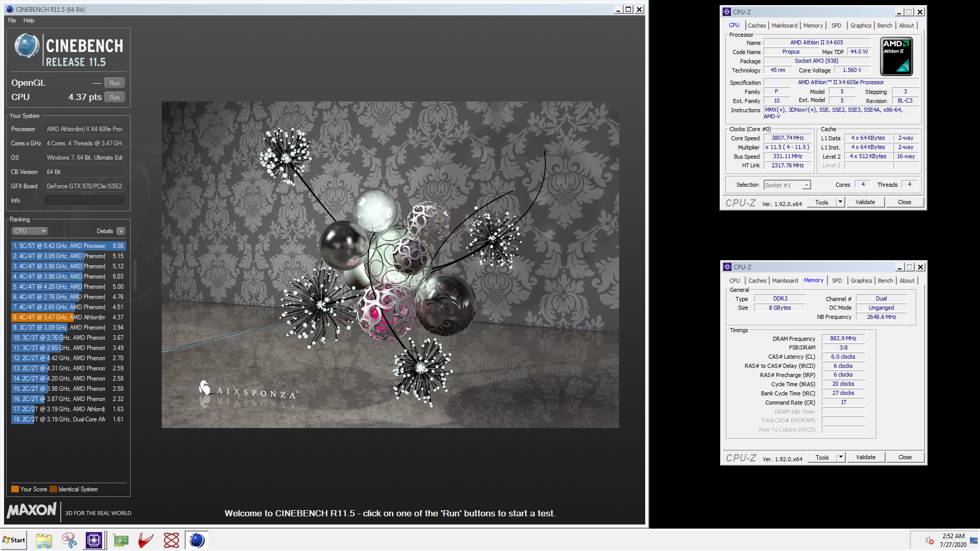Click the Identical System legend swatch

[x=53, y=489]
